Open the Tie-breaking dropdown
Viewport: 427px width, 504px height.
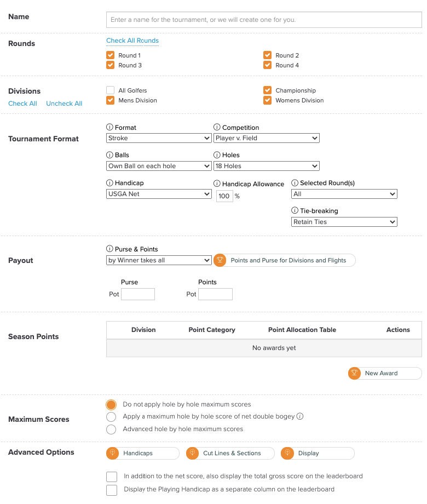pos(344,221)
